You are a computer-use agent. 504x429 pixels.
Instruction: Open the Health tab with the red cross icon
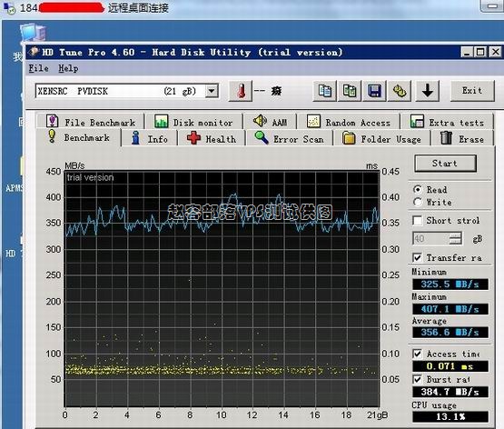click(212, 138)
